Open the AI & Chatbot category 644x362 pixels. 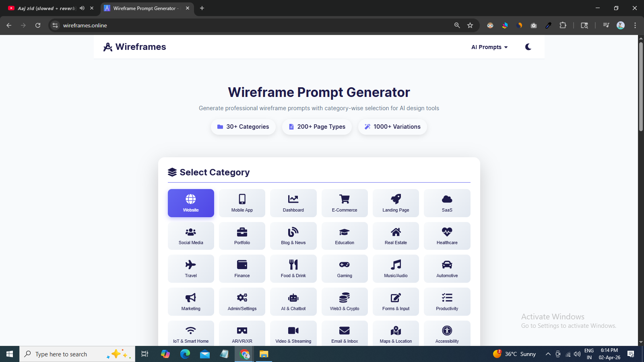pos(293,301)
